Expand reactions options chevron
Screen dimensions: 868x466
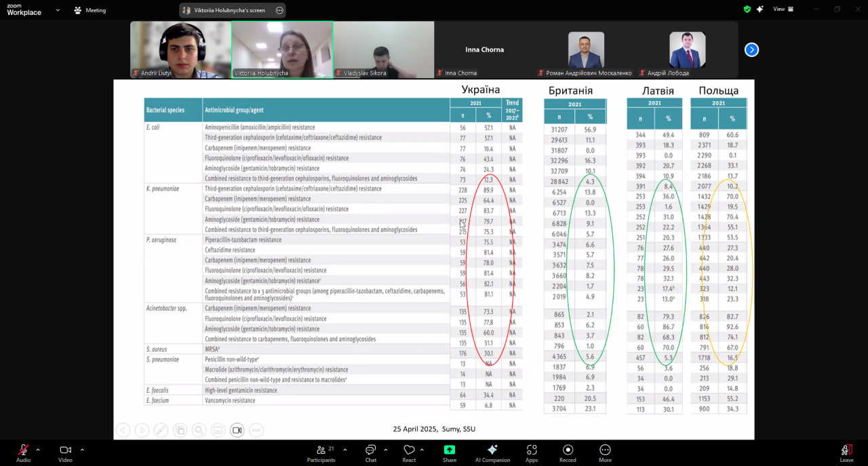[422, 450]
